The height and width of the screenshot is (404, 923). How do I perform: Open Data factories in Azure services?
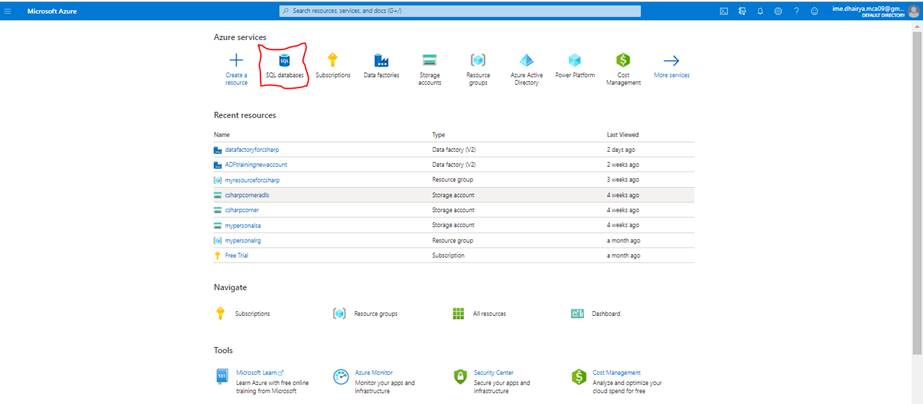tap(381, 67)
